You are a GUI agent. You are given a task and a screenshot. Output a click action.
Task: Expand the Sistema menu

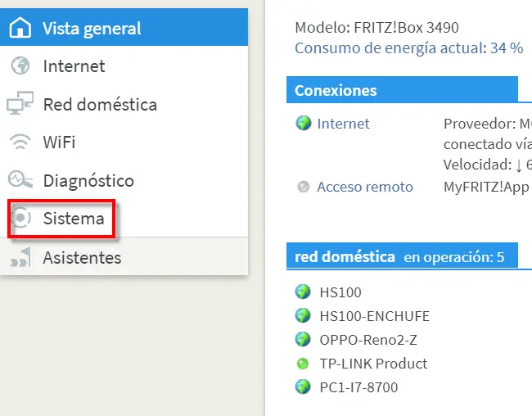click(74, 219)
